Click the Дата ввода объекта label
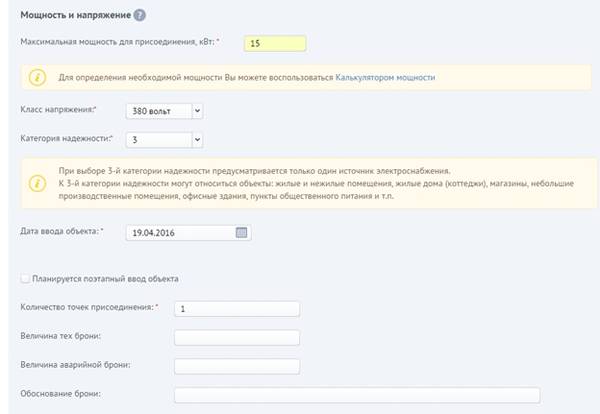600x414 pixels. coord(62,231)
